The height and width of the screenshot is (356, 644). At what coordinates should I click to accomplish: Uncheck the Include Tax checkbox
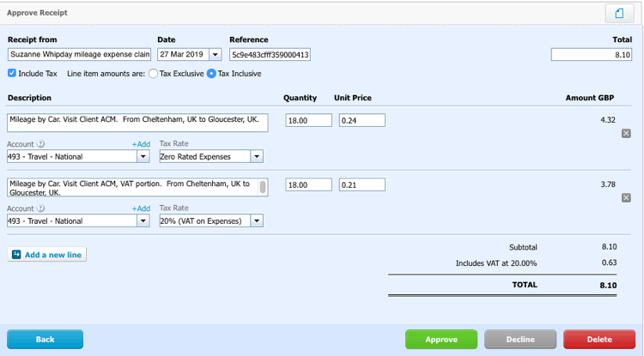coord(12,74)
